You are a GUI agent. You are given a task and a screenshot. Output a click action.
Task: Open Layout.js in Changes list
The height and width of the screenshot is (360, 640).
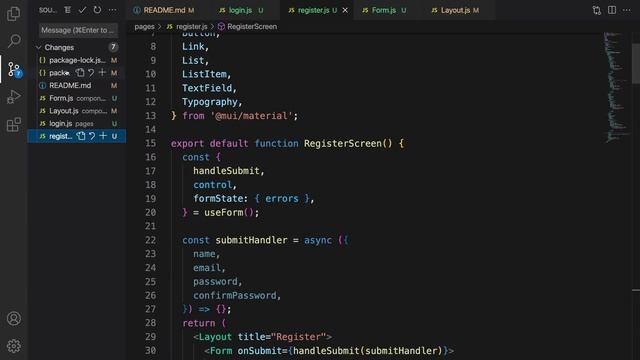coord(77,111)
